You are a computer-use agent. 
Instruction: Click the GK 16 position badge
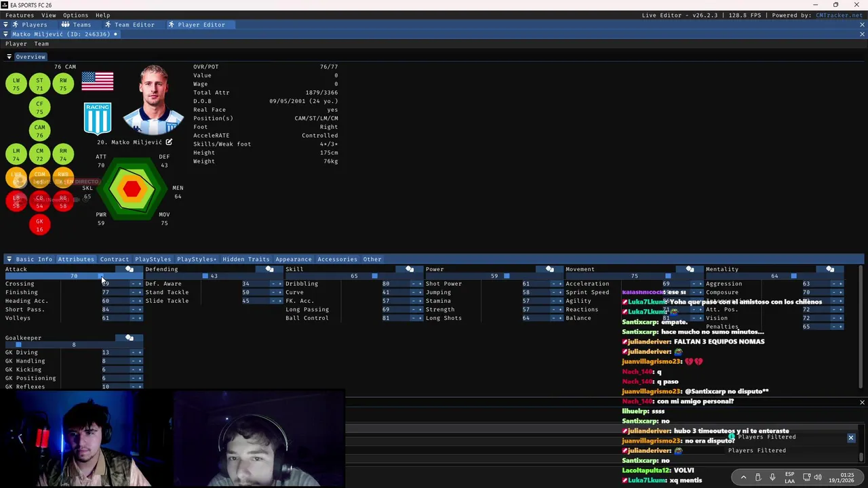click(39, 224)
